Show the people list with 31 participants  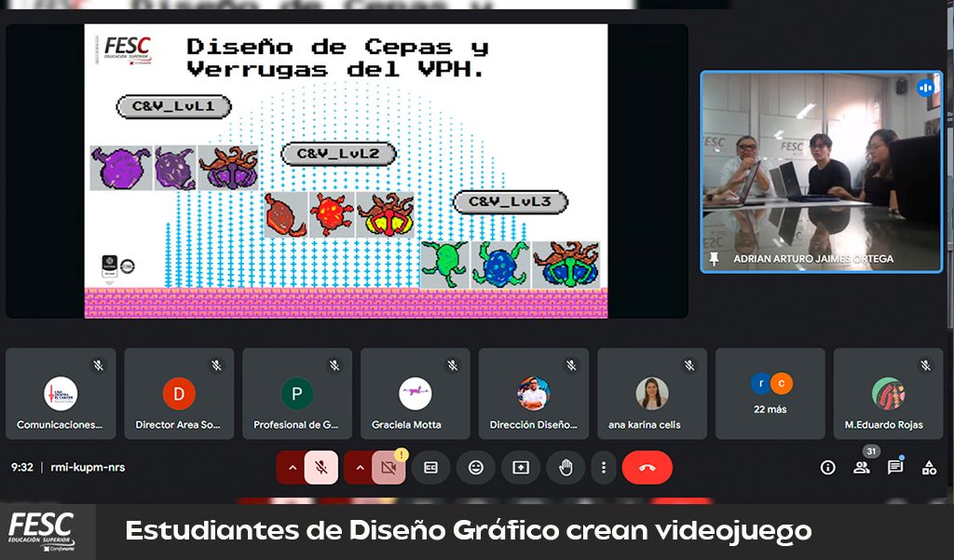pyautogui.click(x=862, y=468)
